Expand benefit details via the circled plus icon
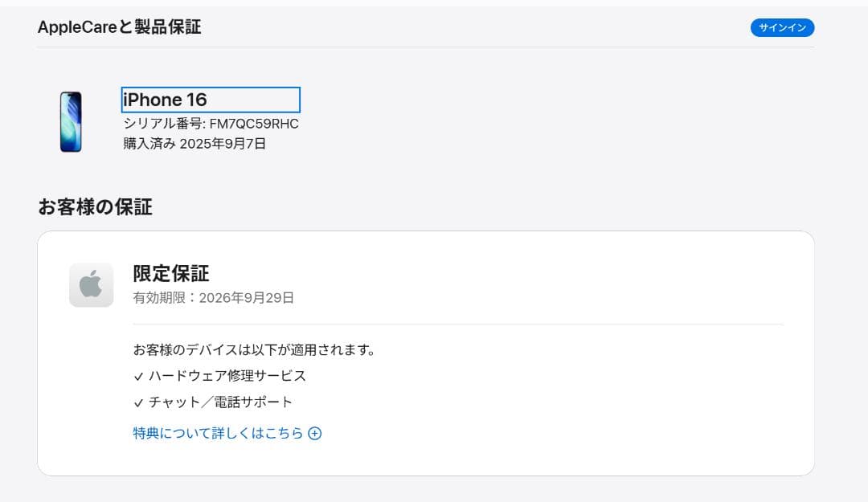The width and height of the screenshot is (868, 502). pyautogui.click(x=314, y=433)
